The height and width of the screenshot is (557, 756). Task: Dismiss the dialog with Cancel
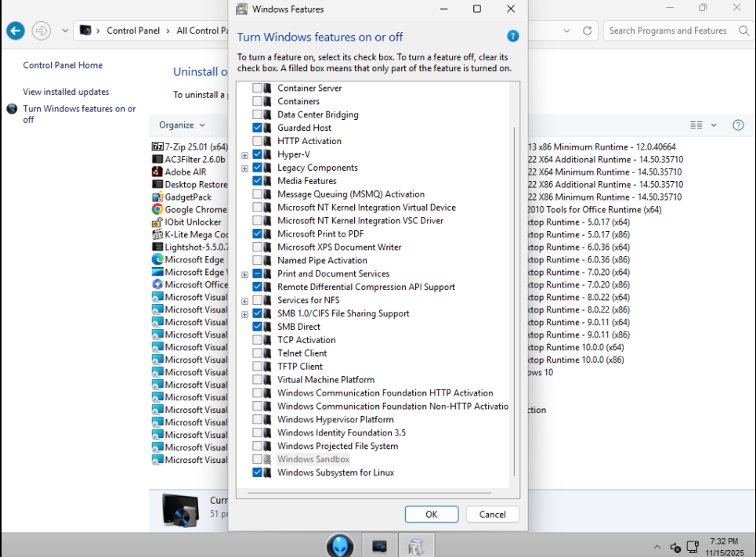(492, 514)
